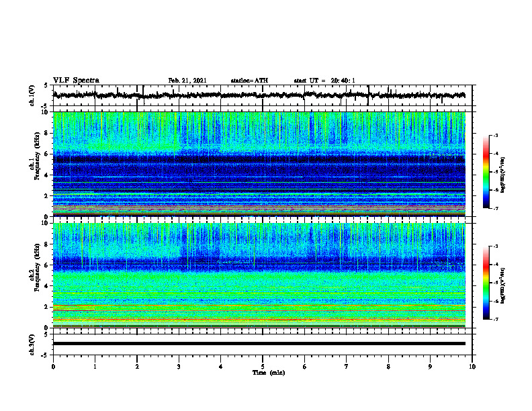Screen dimensions: 532x411
Task: Click the "VLF Spectra" title text
Action: point(76,81)
